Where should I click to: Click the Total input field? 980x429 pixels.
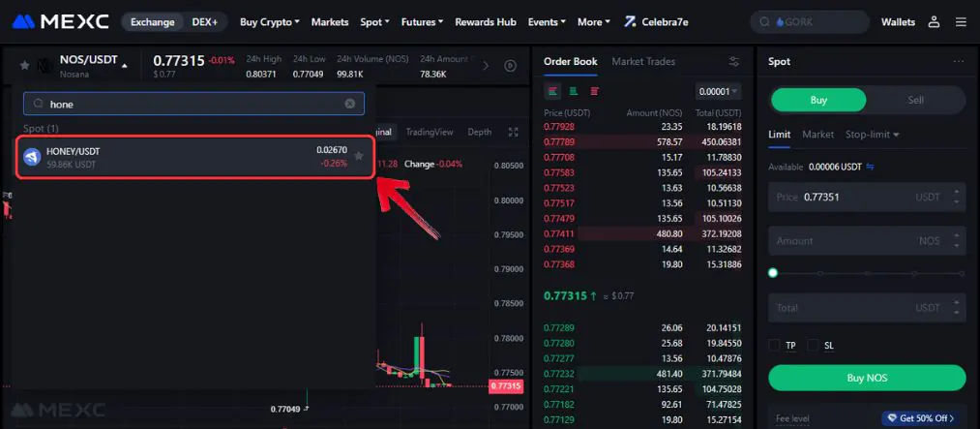pos(867,308)
